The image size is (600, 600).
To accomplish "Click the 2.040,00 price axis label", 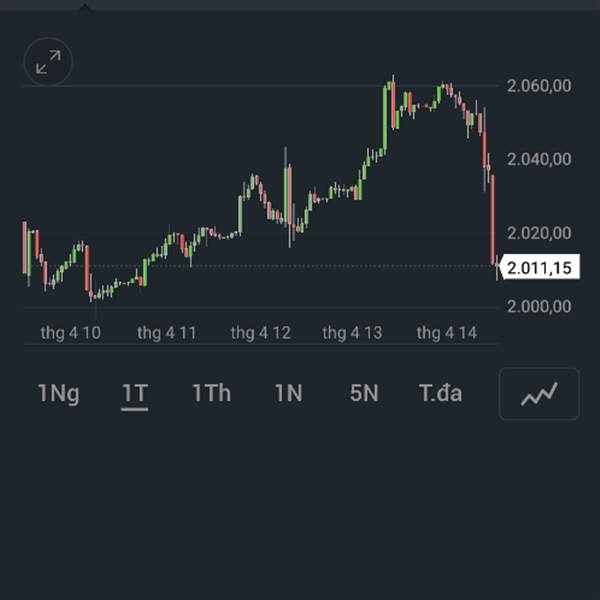I will pos(539,159).
